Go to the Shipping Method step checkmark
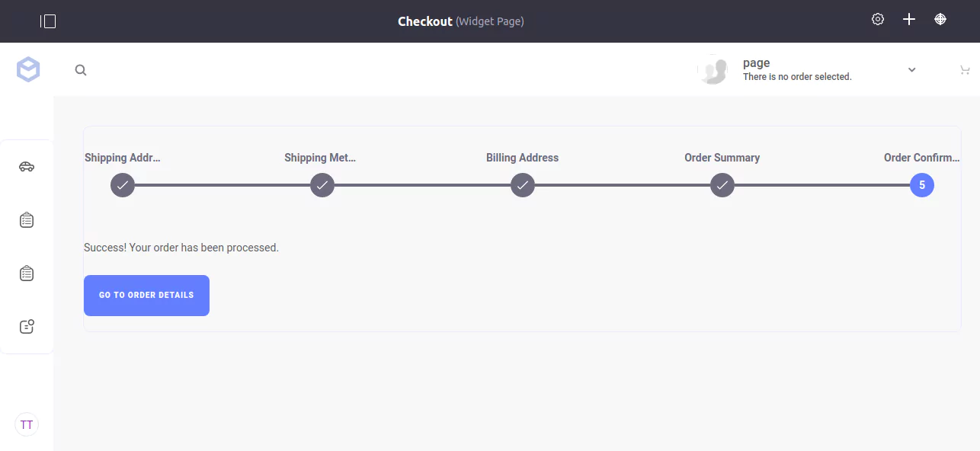Viewport: 980px width, 451px height. 322,185
